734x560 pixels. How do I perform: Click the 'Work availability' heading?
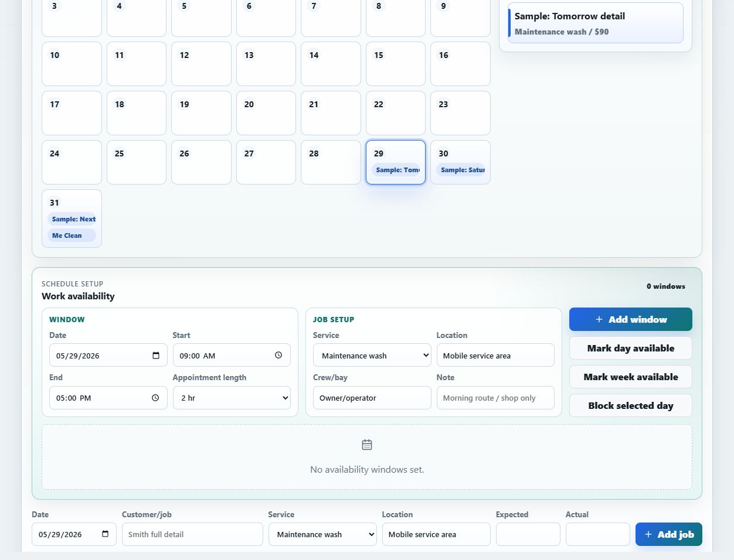tap(78, 296)
